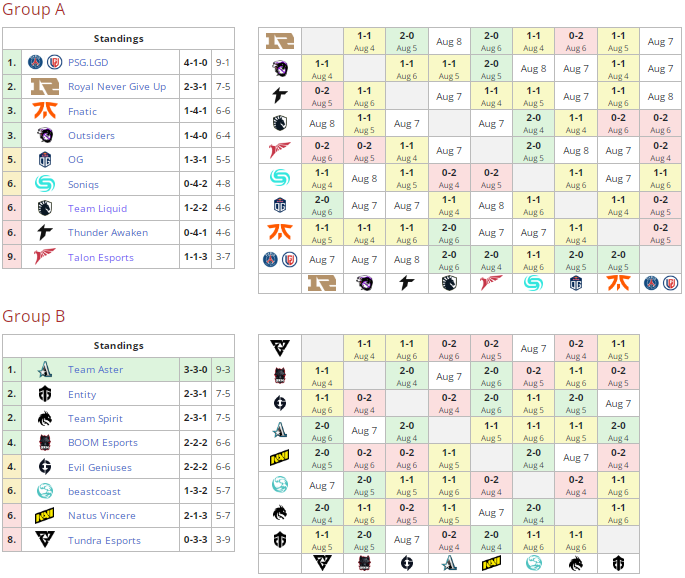Click the Group A section heading

pyautogui.click(x=34, y=10)
